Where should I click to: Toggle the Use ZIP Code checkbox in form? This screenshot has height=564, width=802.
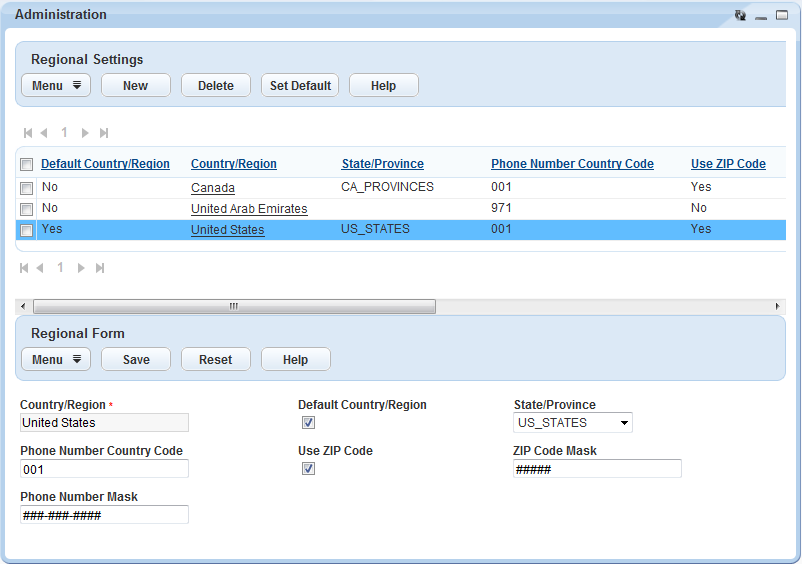pos(308,469)
